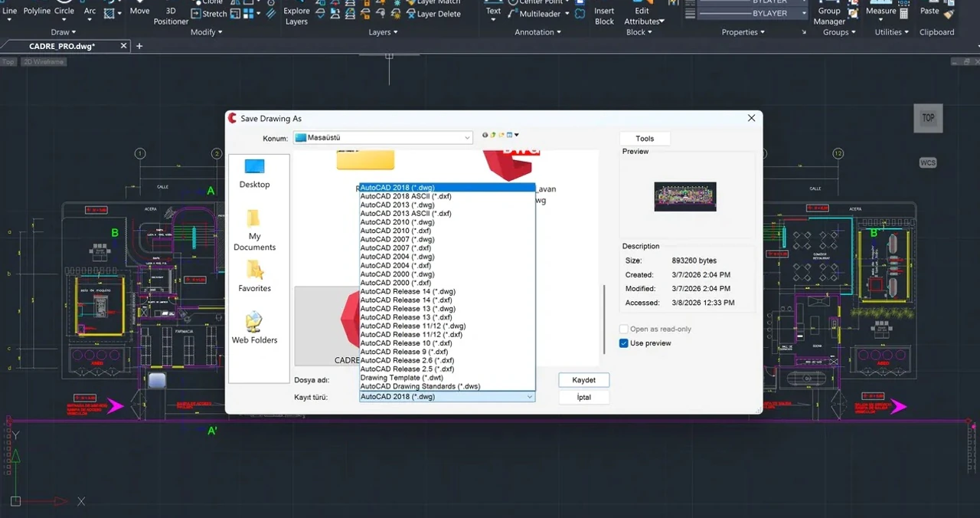Toggle the Open as read-only checkbox
980x518 pixels.
(x=624, y=329)
